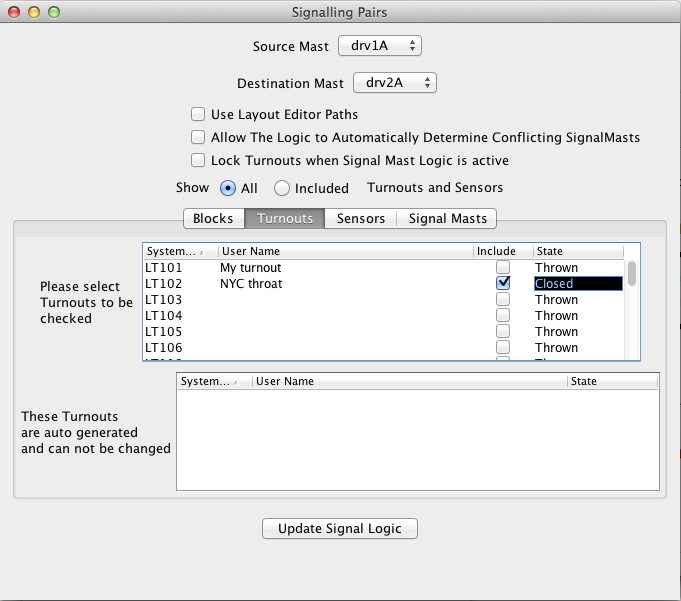Open the Source Mast dropdown

(x=380, y=46)
